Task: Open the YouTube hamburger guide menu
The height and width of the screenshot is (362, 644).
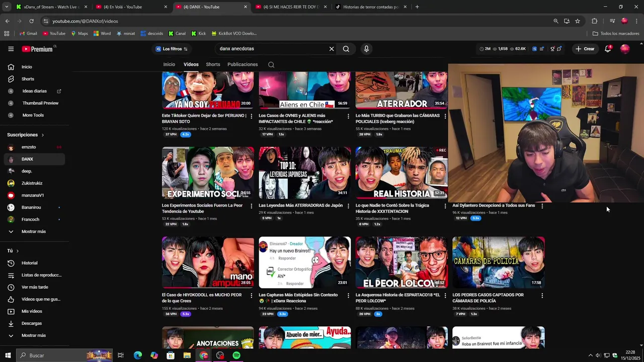Action: [x=11, y=49]
